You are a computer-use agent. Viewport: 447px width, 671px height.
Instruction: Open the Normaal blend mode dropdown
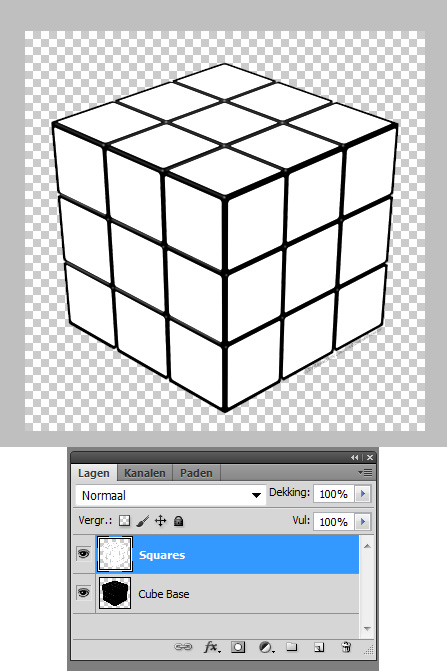coord(171,495)
